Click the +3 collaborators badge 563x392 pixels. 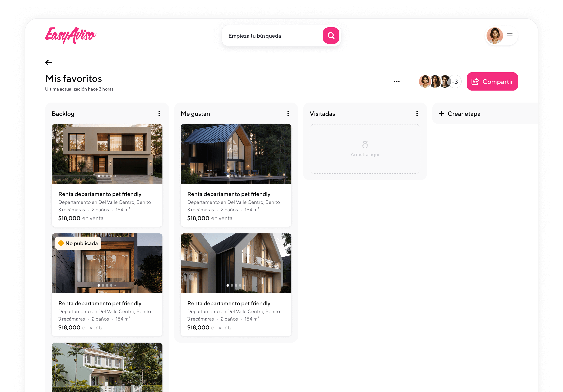click(x=455, y=82)
